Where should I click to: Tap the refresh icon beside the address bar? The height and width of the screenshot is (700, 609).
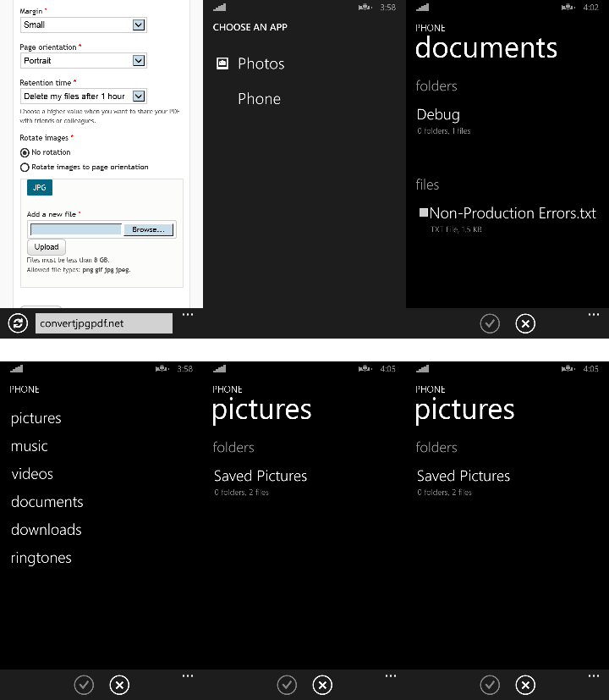pyautogui.click(x=17, y=323)
